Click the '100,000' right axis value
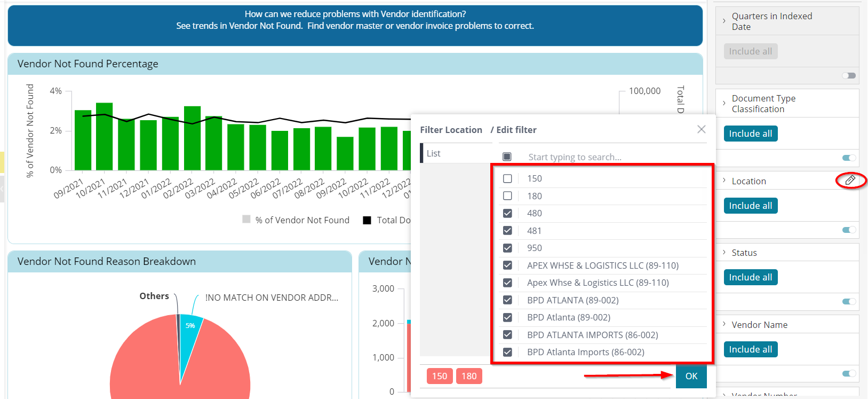This screenshot has width=868, height=399. tap(644, 91)
